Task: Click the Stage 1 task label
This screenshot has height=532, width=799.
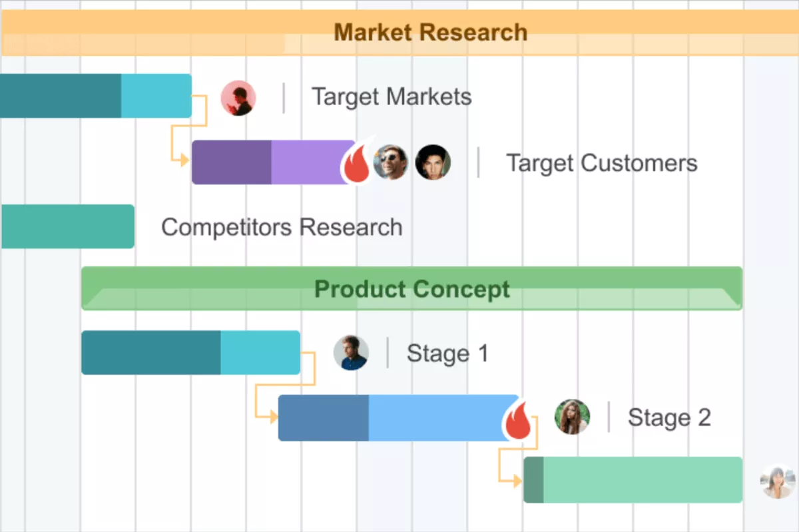Action: point(447,353)
